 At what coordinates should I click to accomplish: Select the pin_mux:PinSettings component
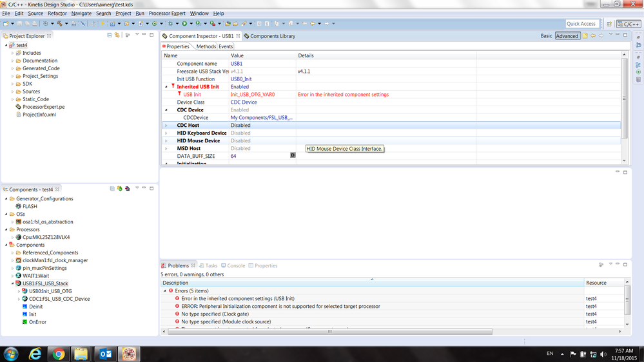pyautogui.click(x=41, y=268)
